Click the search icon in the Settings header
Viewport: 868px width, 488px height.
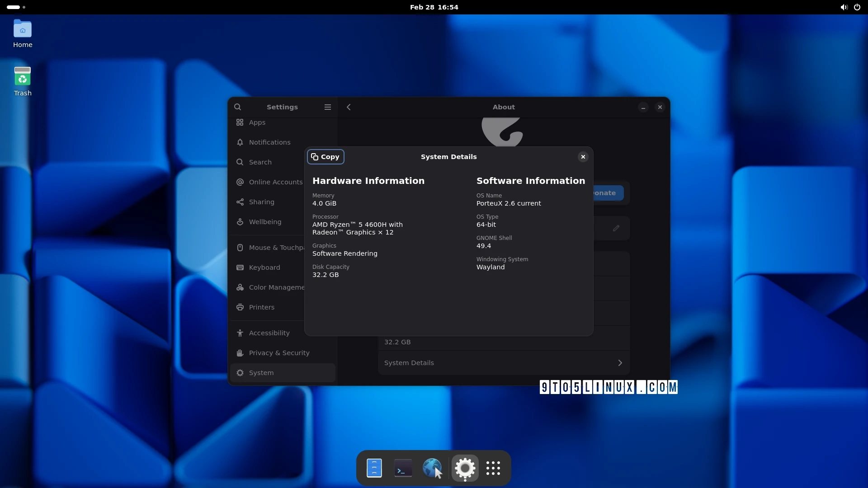click(x=238, y=107)
